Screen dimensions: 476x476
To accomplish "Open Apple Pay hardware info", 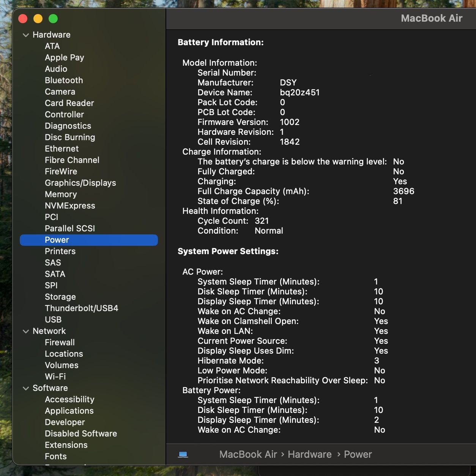I will pyautogui.click(x=65, y=58).
